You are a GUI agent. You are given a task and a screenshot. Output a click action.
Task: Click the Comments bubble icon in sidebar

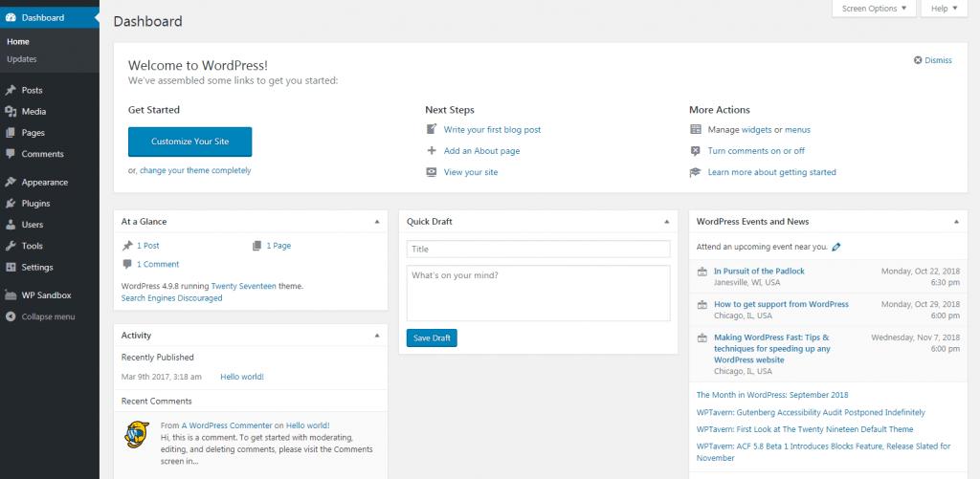(11, 154)
